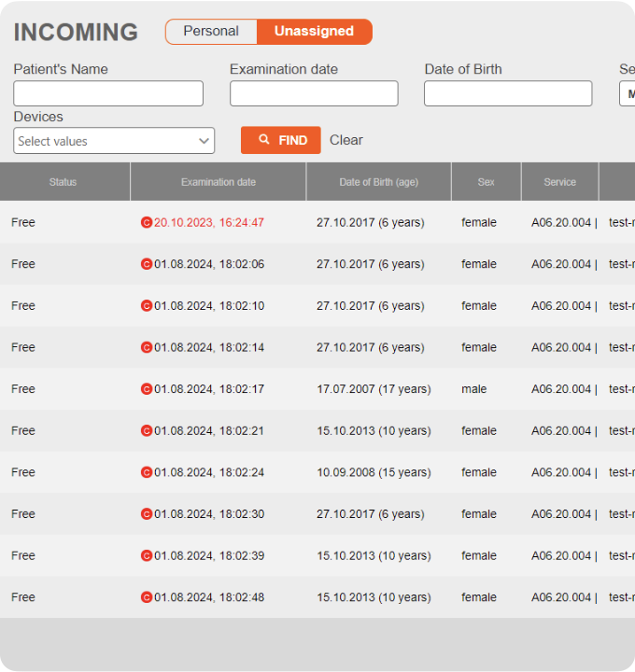Click red icon beside 01.08.2024, 18:02:17
The height and width of the screenshot is (672, 635).
[x=146, y=389]
